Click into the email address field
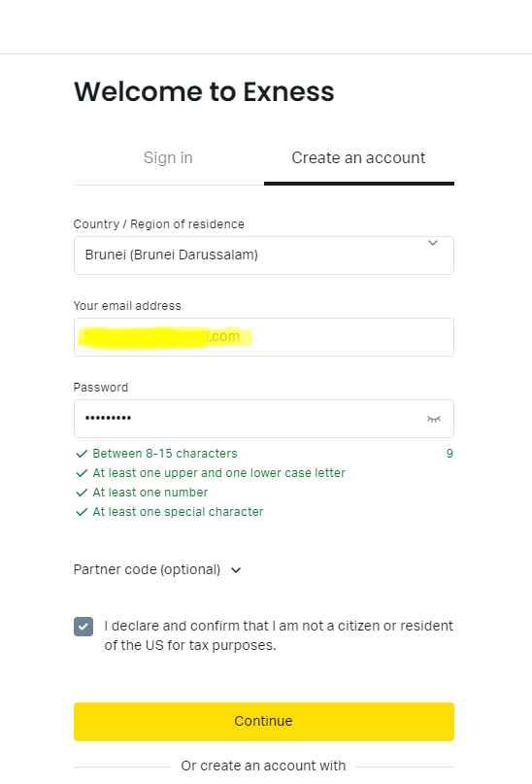The height and width of the screenshot is (784, 532). click(264, 337)
